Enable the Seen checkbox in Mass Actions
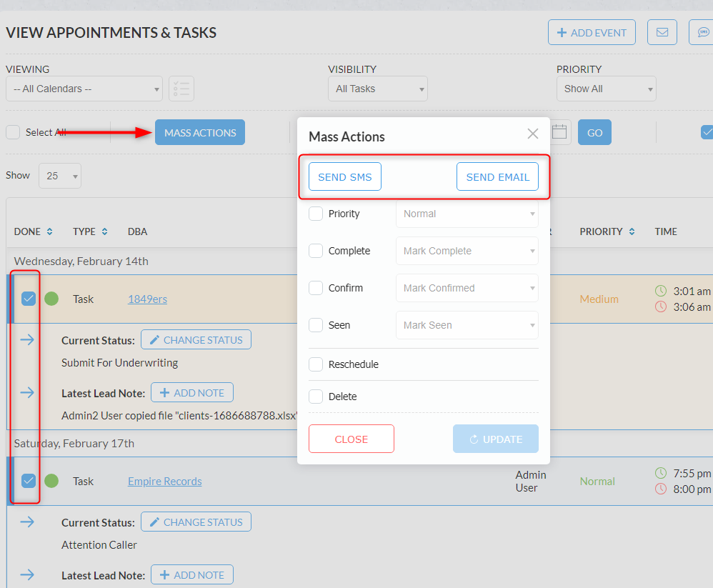 pos(316,325)
